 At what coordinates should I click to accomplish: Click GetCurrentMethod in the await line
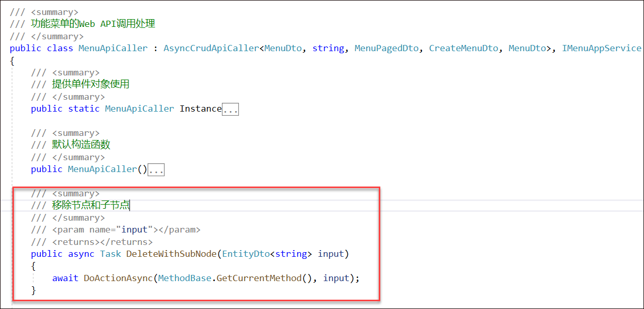[259, 278]
